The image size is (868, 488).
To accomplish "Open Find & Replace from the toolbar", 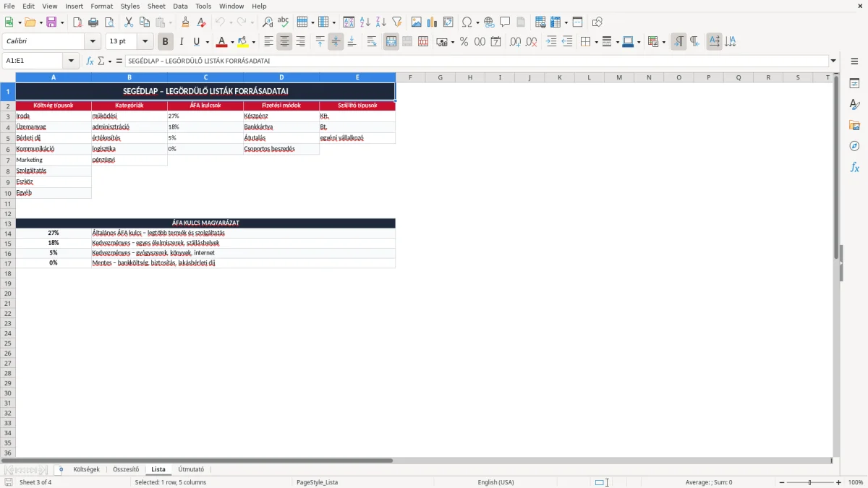I will (x=268, y=22).
